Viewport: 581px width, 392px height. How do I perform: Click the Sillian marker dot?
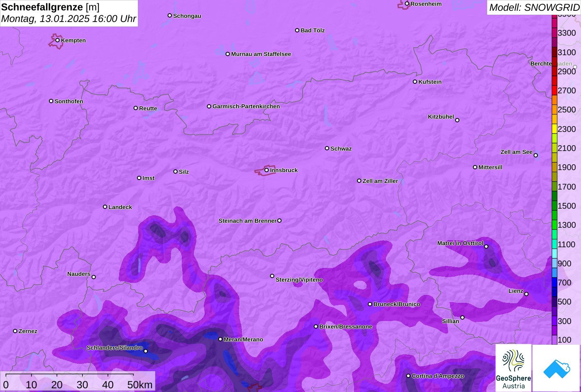(462, 318)
